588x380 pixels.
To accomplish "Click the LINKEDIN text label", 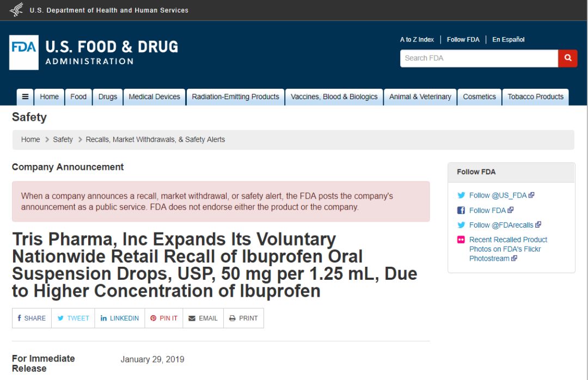I will click(124, 318).
